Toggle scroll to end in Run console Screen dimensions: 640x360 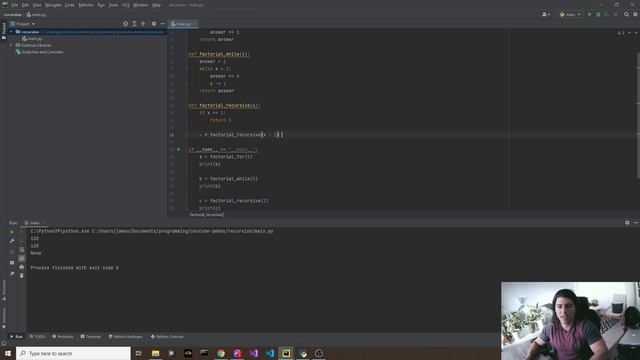[x=22, y=258]
